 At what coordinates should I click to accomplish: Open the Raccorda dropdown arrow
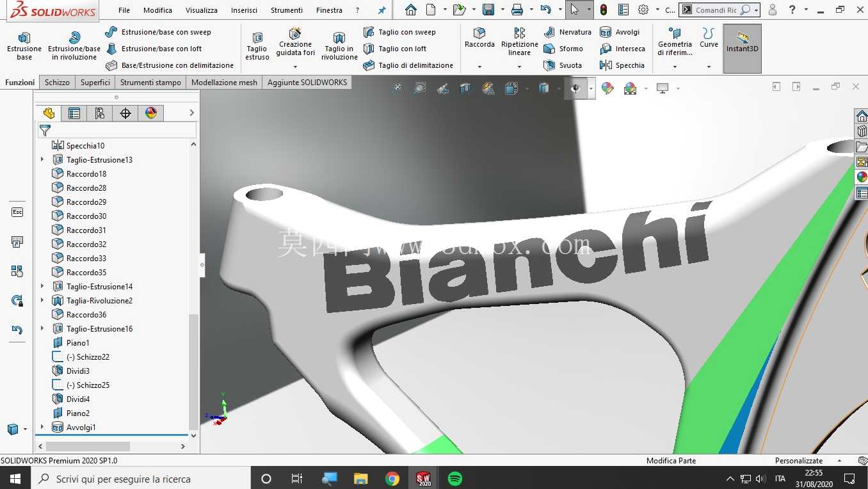coord(479,67)
